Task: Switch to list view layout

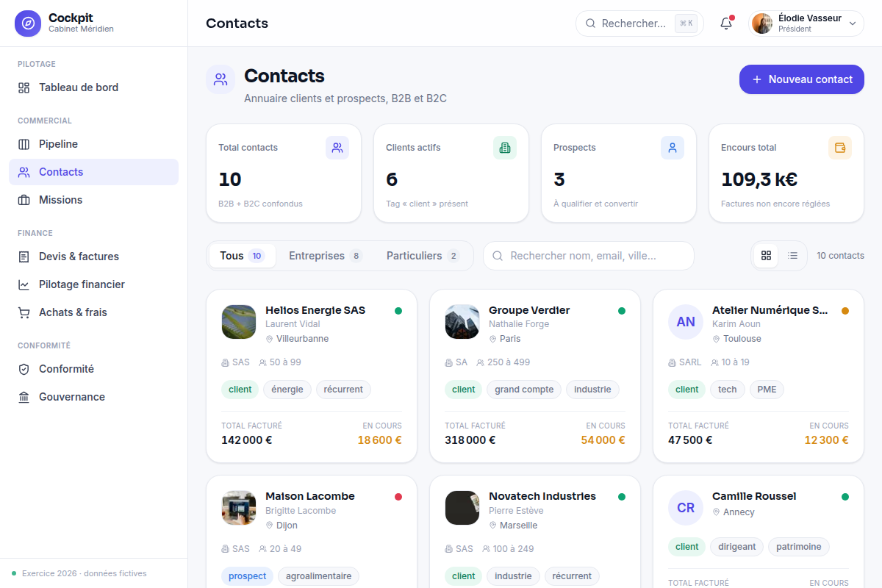Action: point(792,256)
